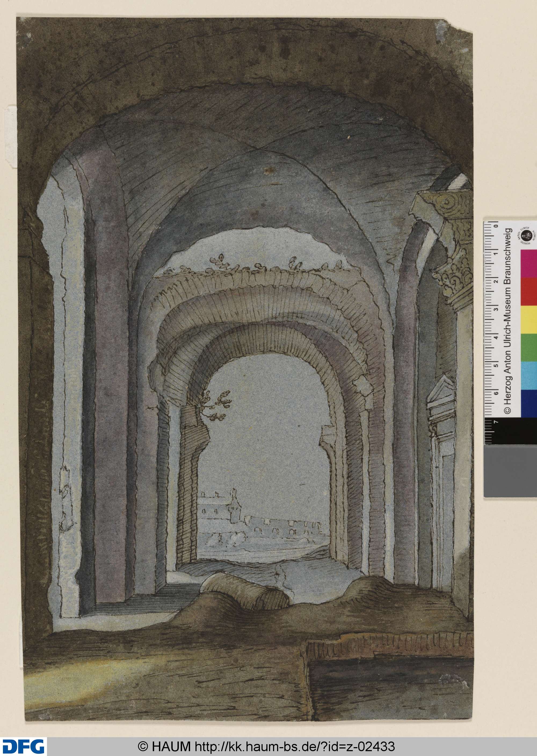
Task: Select the cyan swatch on the color chart
Action: pos(528,376)
